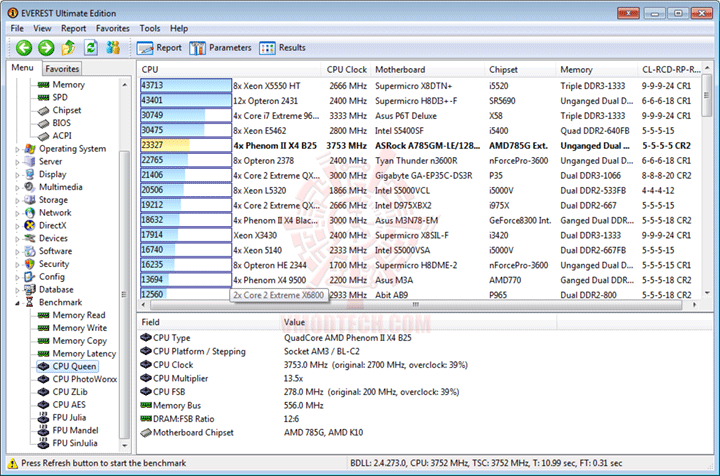Switch to the Favorites tab
This screenshot has width=720, height=476.
pyautogui.click(x=62, y=69)
